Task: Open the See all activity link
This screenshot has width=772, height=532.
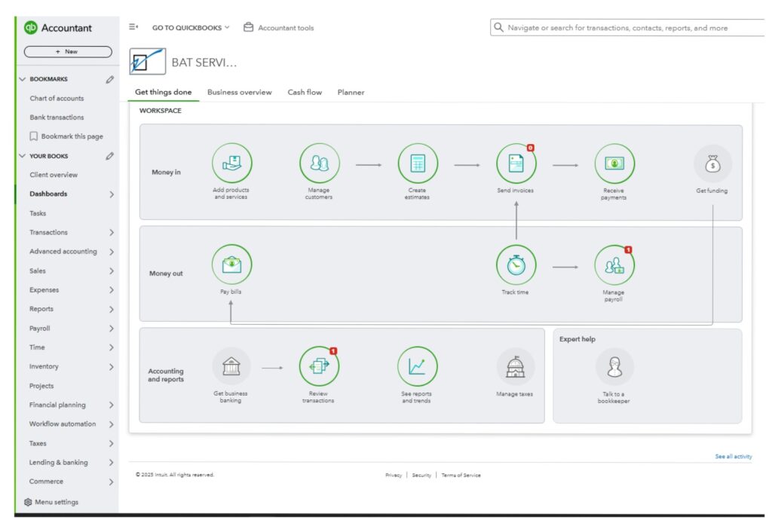Action: point(733,457)
